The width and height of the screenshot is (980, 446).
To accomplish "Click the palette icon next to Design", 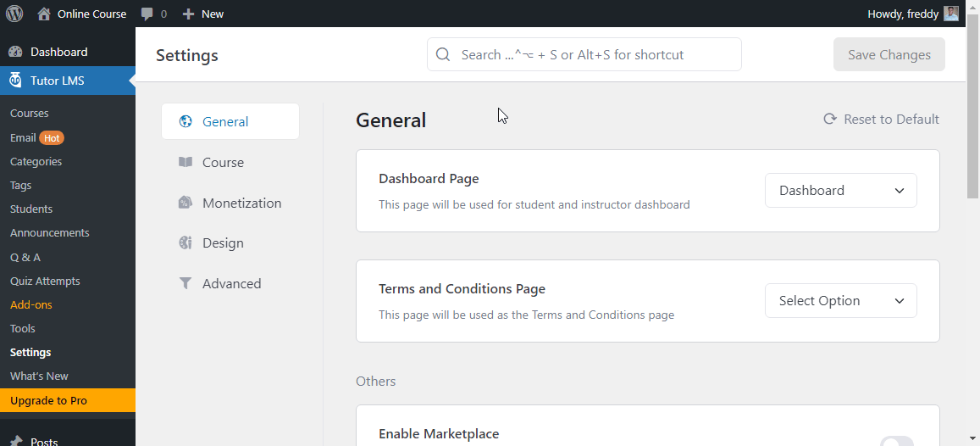I will 185,243.
